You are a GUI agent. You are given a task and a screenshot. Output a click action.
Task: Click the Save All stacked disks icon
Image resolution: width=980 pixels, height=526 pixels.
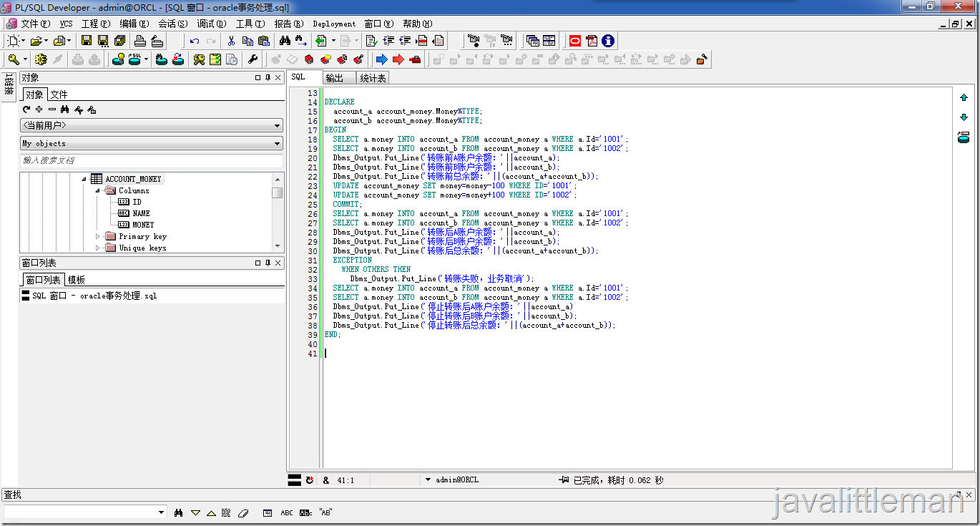(x=119, y=41)
